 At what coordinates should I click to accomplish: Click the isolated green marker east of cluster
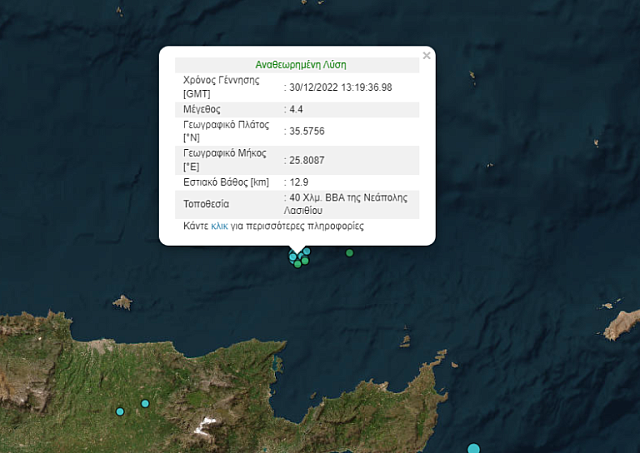coord(349,253)
